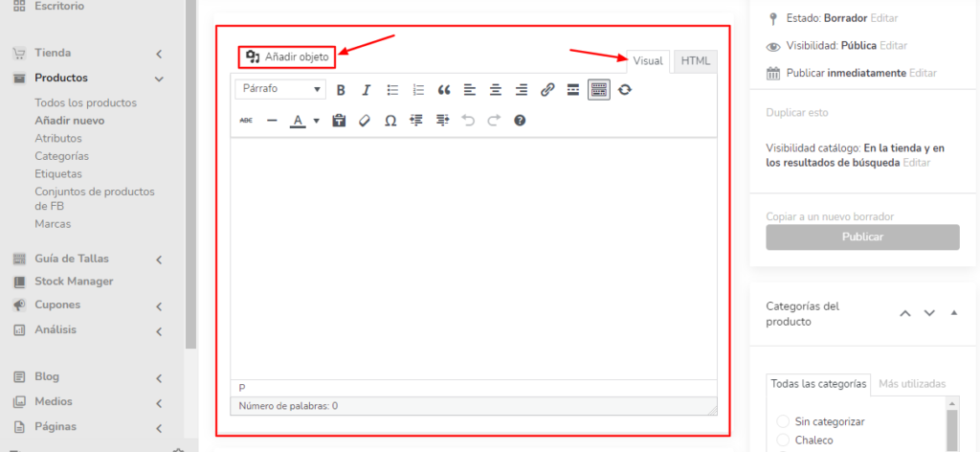Toggle bold formatting in editor toolbar
This screenshot has height=452, width=980.
(341, 90)
